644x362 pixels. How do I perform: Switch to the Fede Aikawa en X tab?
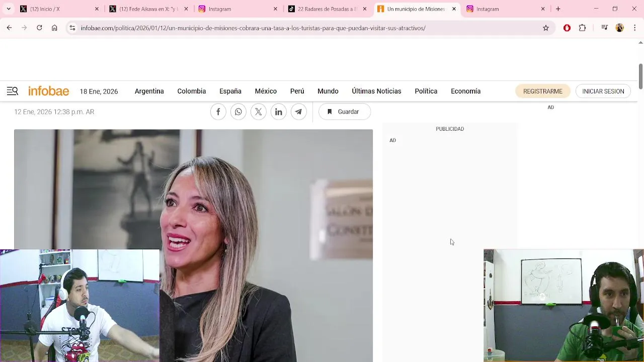point(148,9)
